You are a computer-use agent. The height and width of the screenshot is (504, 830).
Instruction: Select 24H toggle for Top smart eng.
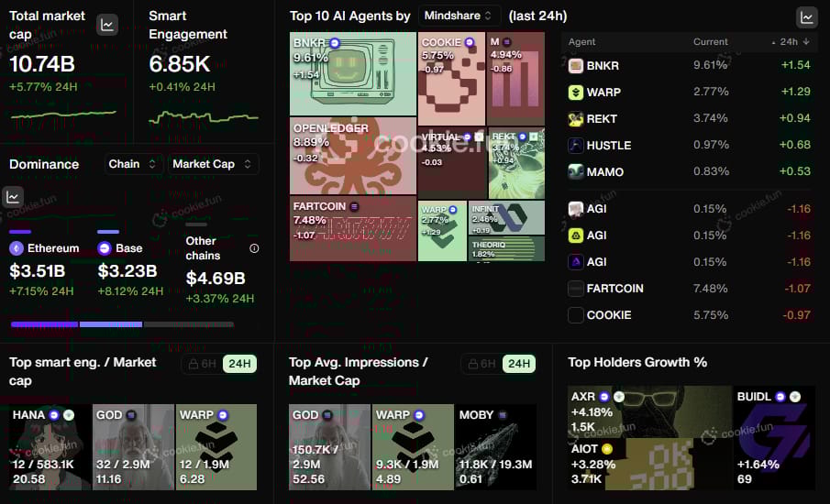tap(239, 364)
